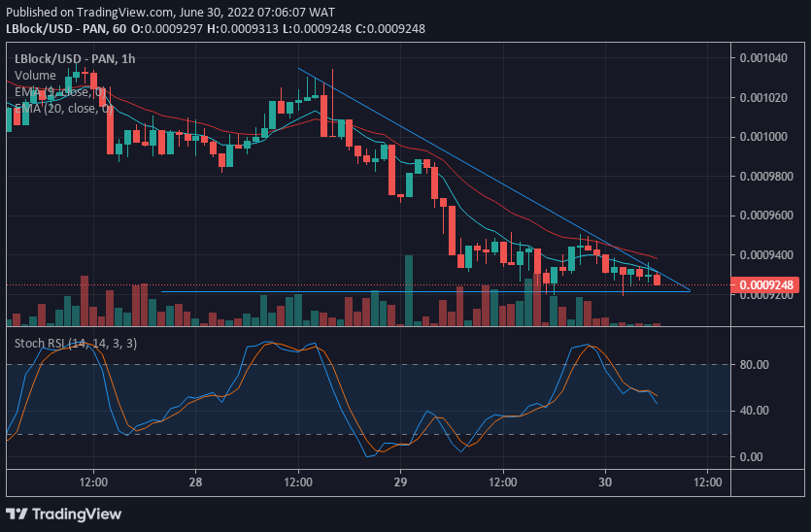811x532 pixels.
Task: Select the blue descending trendline
Action: click(x=494, y=179)
